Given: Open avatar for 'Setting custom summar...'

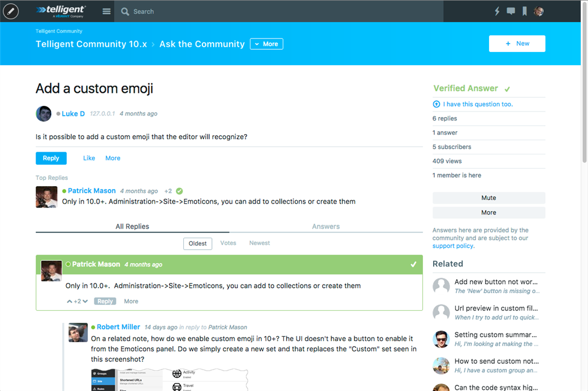Looking at the screenshot, I should 441,339.
